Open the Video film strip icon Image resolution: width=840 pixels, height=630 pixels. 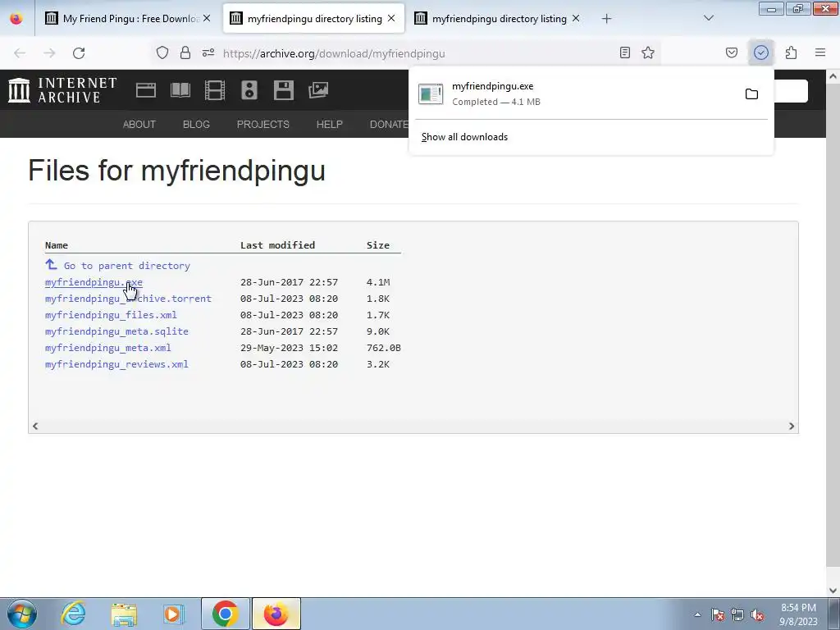(215, 90)
